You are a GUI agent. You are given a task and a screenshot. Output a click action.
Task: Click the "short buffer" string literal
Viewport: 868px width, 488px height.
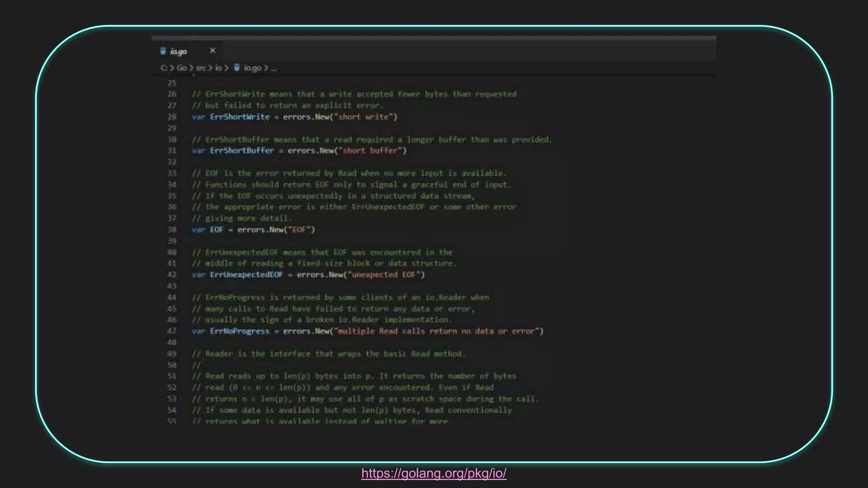(370, 150)
